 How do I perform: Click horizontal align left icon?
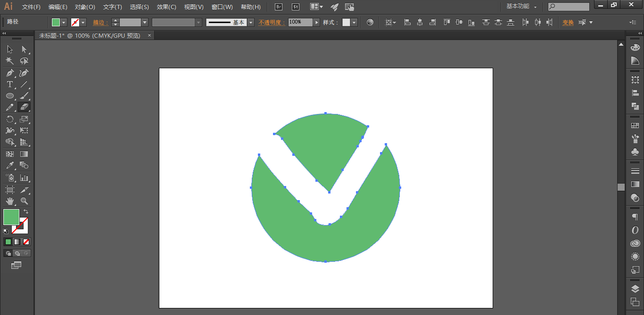tap(407, 22)
